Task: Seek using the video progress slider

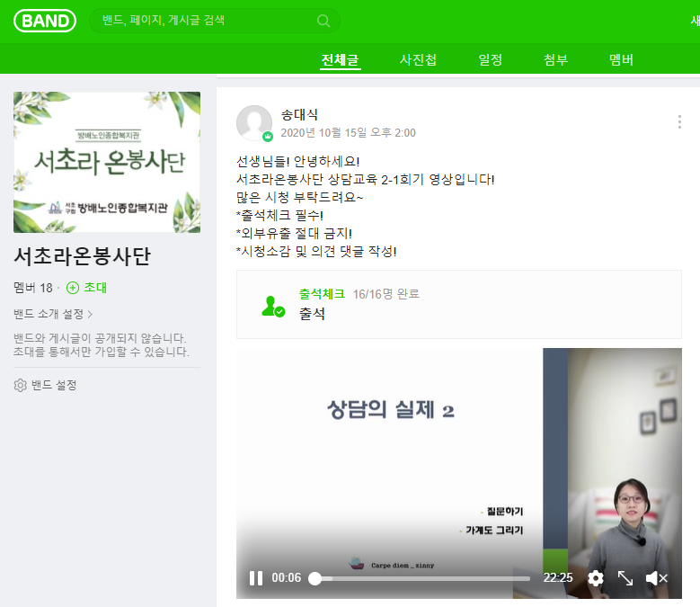Action: click(421, 578)
